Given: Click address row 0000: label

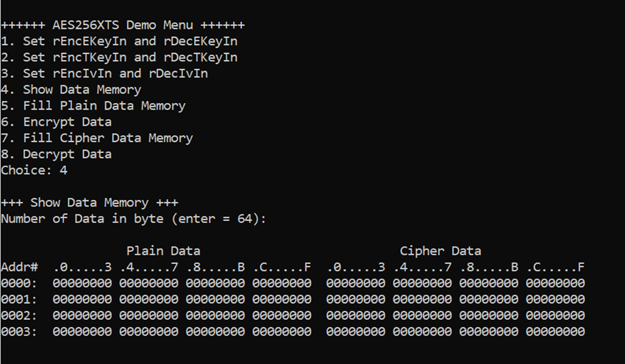Looking at the screenshot, I should (18, 283).
